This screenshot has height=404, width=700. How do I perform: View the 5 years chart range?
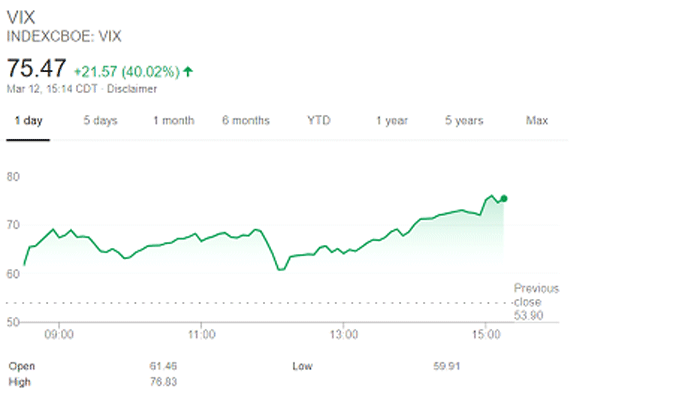(464, 121)
